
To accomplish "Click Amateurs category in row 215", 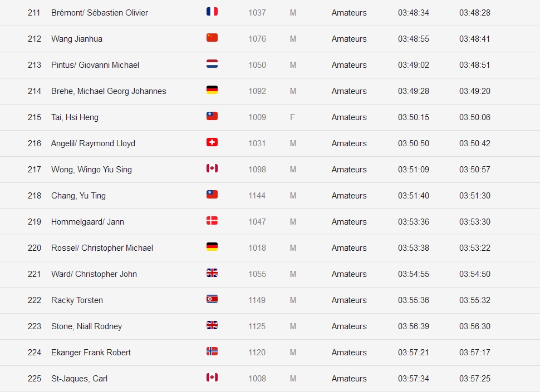I will pos(349,117).
